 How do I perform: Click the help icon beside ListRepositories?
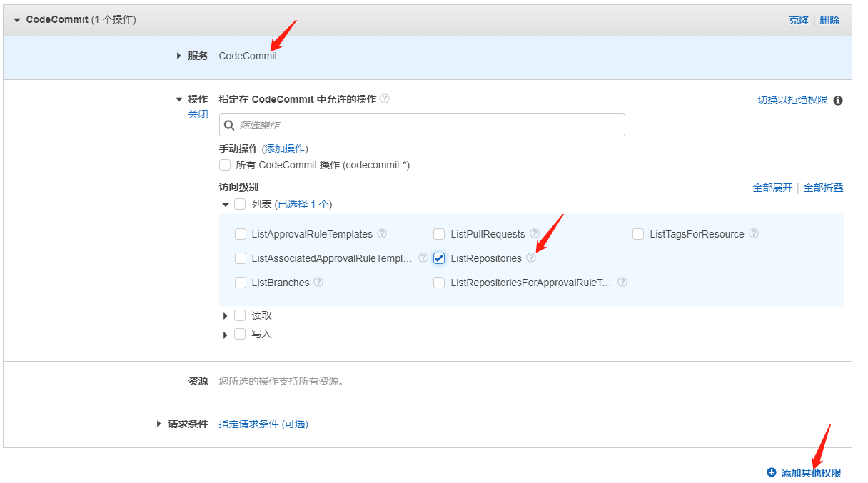(x=531, y=258)
